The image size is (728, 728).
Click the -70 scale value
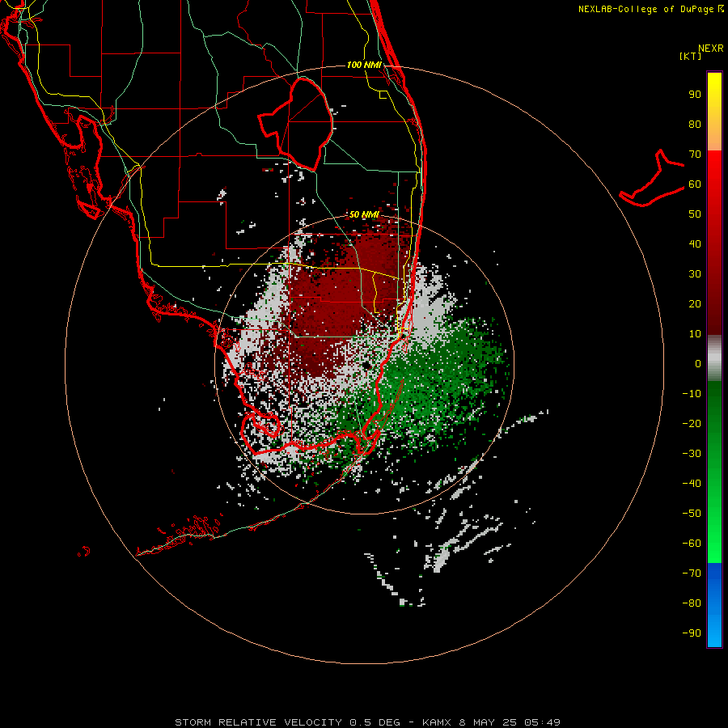pyautogui.click(x=692, y=574)
